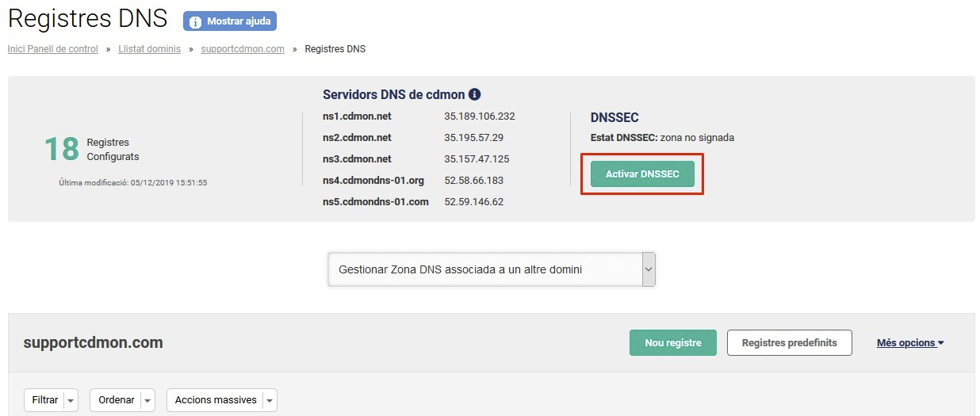Click the 18 Registres Configurats counter

[x=62, y=149]
